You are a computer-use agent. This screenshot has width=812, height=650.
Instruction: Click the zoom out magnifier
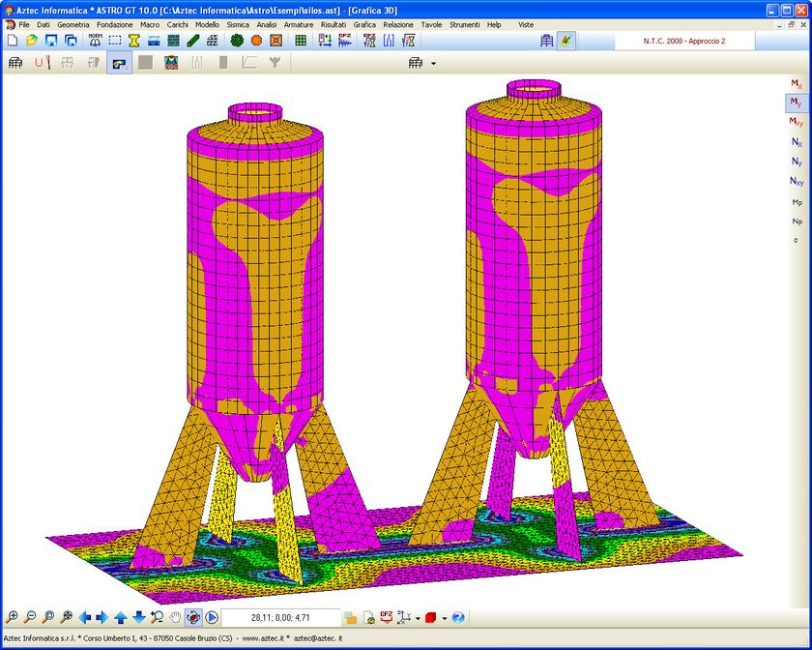[x=30, y=617]
